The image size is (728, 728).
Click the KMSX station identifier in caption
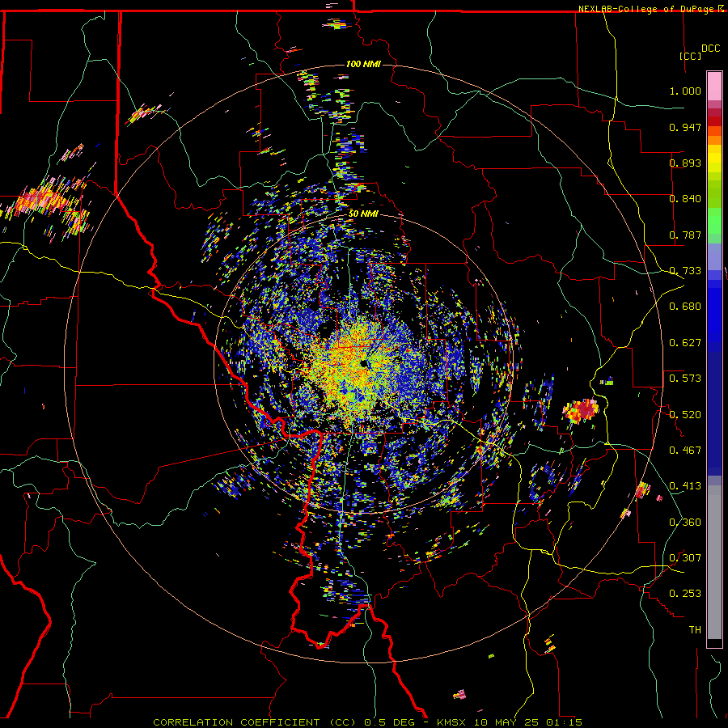(x=454, y=722)
